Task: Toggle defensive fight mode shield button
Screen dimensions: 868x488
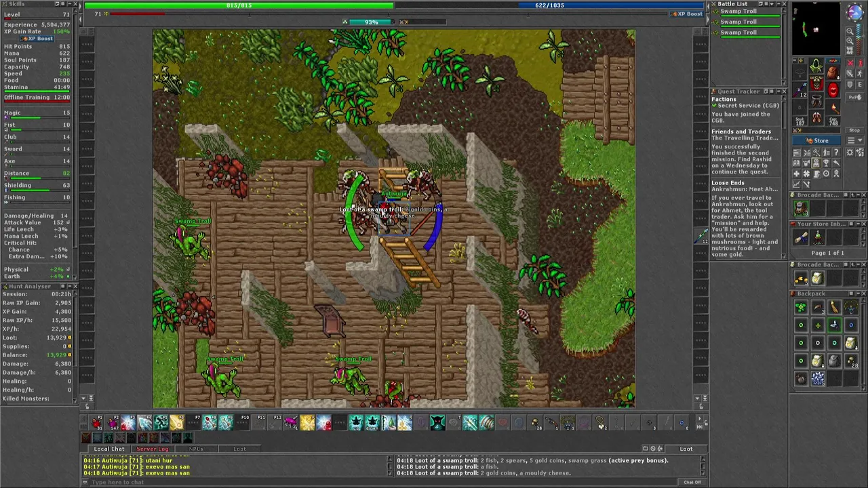Action: coord(850,84)
